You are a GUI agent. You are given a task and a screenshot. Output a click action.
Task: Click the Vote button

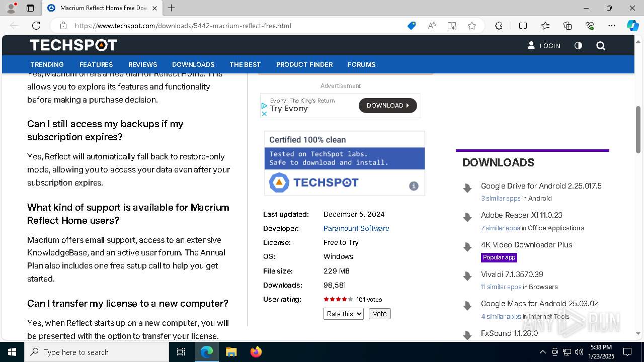click(x=379, y=314)
